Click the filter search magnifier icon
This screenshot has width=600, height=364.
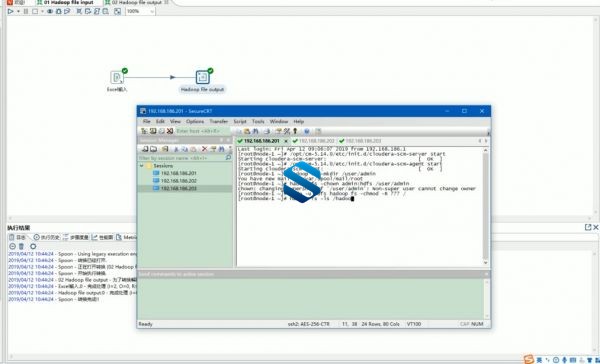pyautogui.click(x=228, y=158)
